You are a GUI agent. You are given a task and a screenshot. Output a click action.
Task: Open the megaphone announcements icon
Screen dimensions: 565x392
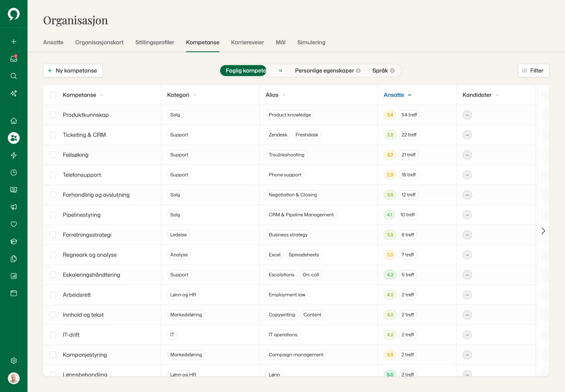tap(14, 207)
